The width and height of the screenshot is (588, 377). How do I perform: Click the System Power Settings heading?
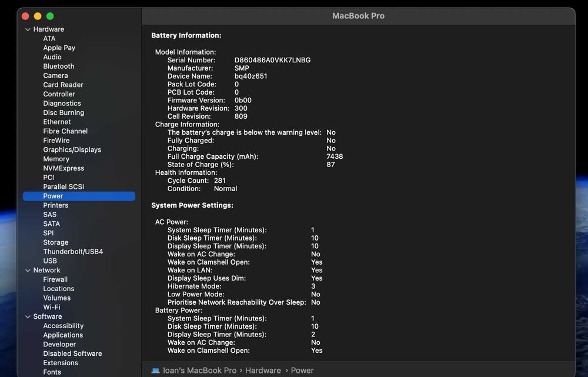point(192,206)
